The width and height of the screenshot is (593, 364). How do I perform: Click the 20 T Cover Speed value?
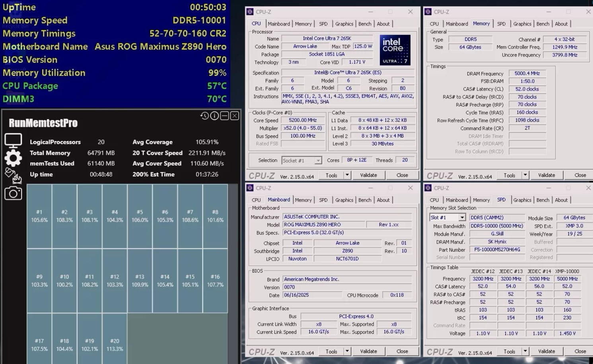[x=207, y=153]
